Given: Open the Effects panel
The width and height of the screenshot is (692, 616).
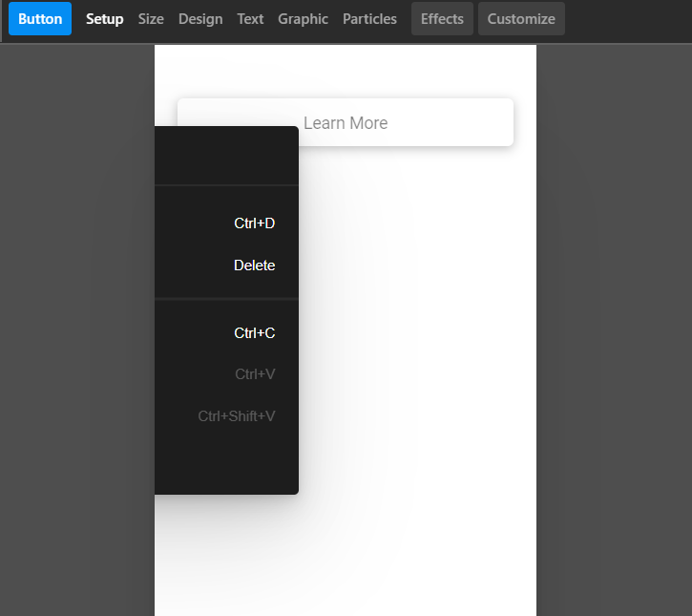Looking at the screenshot, I should pyautogui.click(x=442, y=19).
